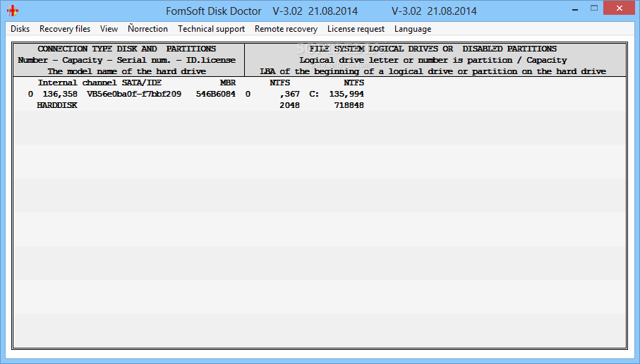Click license ID 546B6084
The width and height of the screenshot is (640, 364).
[x=215, y=94]
